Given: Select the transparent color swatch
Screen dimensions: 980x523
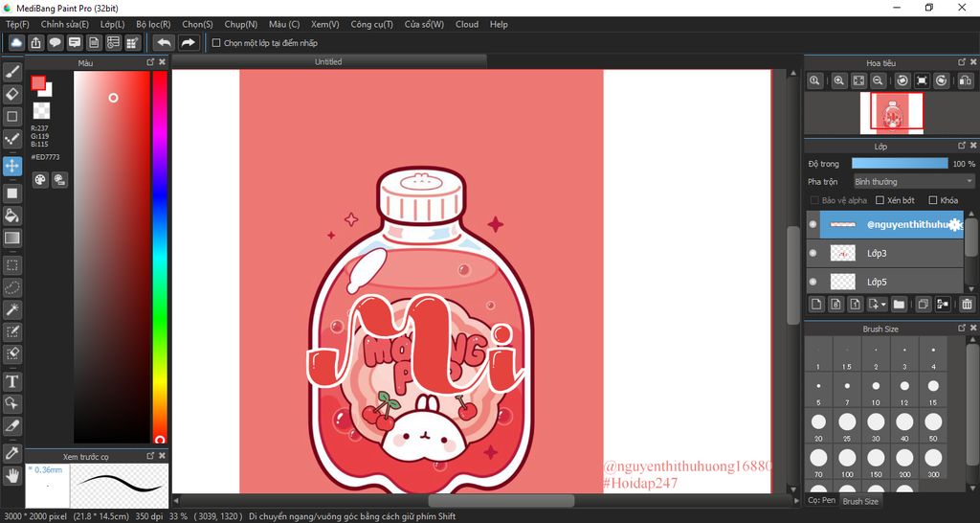Looking at the screenshot, I should pyautogui.click(x=41, y=111).
